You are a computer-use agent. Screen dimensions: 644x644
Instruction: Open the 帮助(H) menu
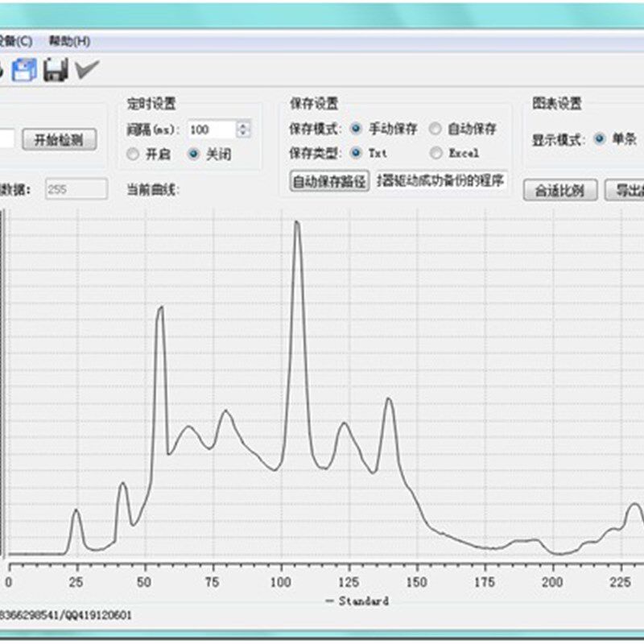[x=69, y=41]
